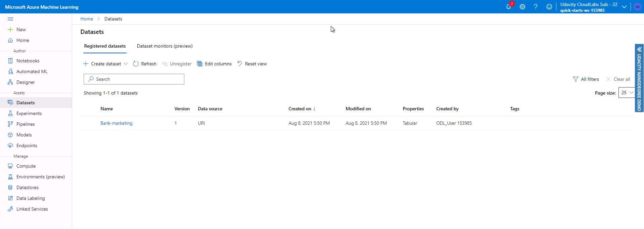644x229 pixels.
Task: Sort by Modified on column
Action: [x=358, y=109]
